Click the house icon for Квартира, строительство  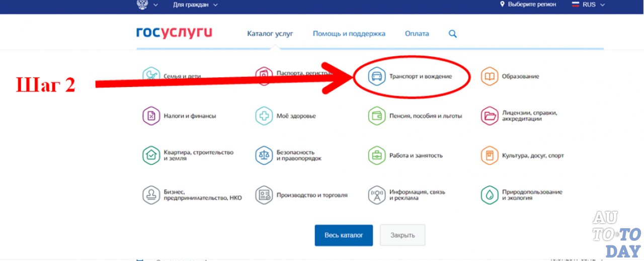tap(151, 155)
